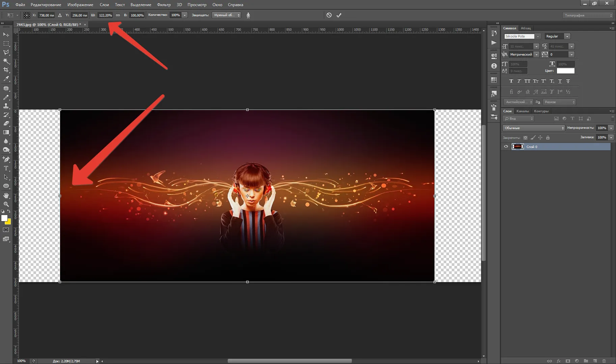The height and width of the screenshot is (364, 616).
Task: Select the Eraser tool
Action: point(6,123)
